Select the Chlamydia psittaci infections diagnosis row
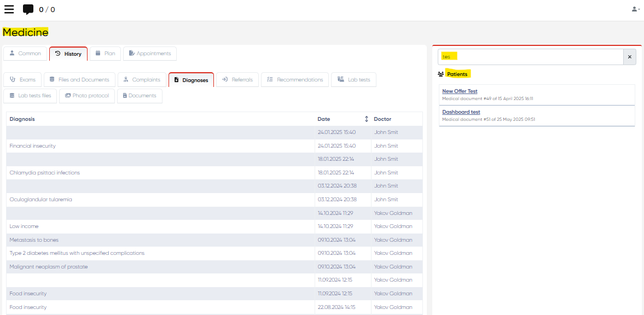 pyautogui.click(x=45, y=173)
